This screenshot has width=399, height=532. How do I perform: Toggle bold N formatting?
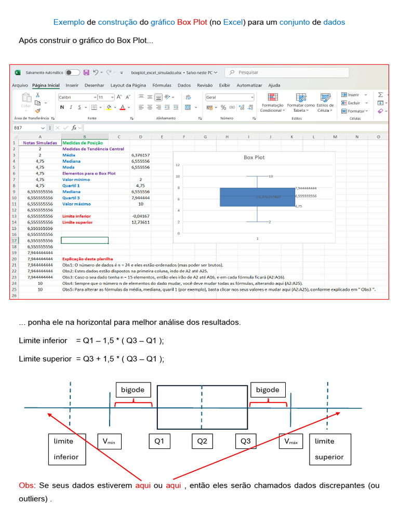pos(62,107)
